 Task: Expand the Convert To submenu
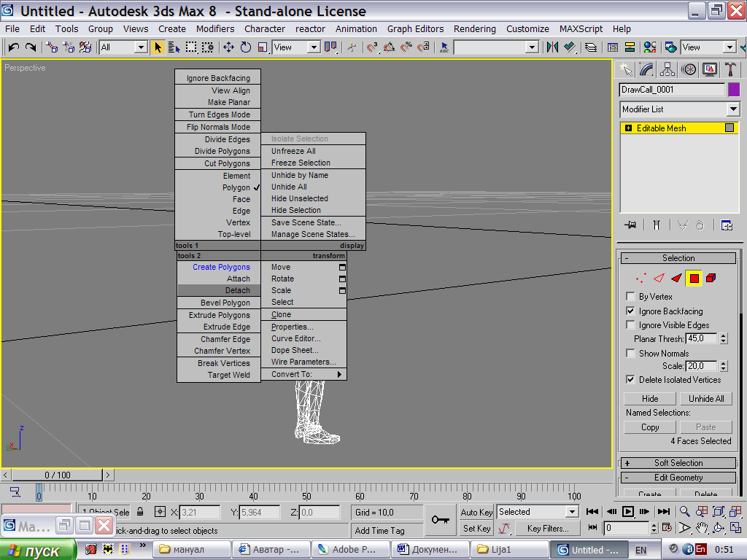(303, 374)
